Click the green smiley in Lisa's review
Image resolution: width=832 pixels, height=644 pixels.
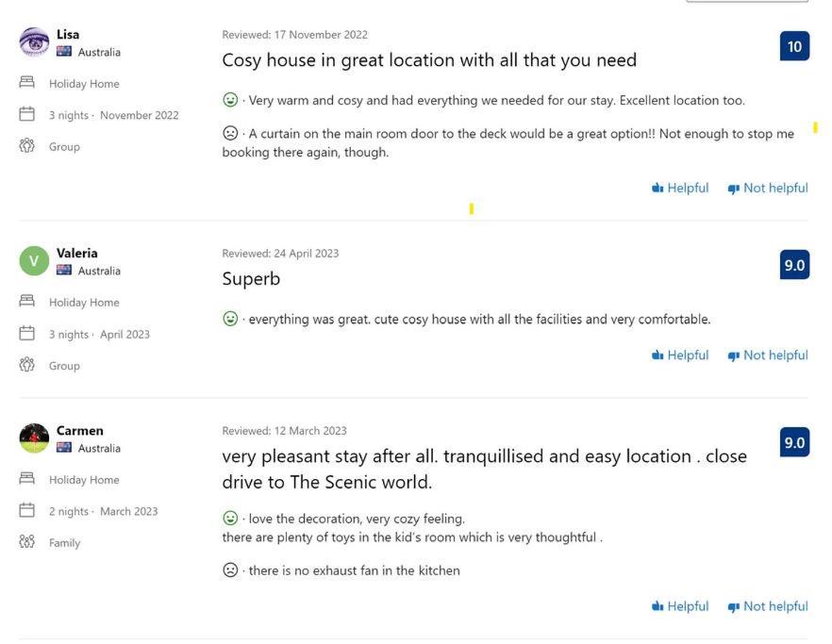click(x=230, y=100)
